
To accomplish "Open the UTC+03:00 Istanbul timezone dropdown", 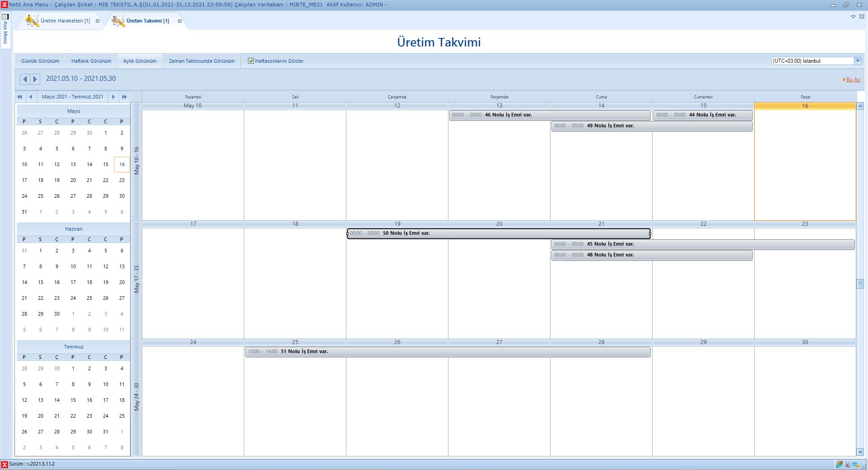I will (x=858, y=61).
